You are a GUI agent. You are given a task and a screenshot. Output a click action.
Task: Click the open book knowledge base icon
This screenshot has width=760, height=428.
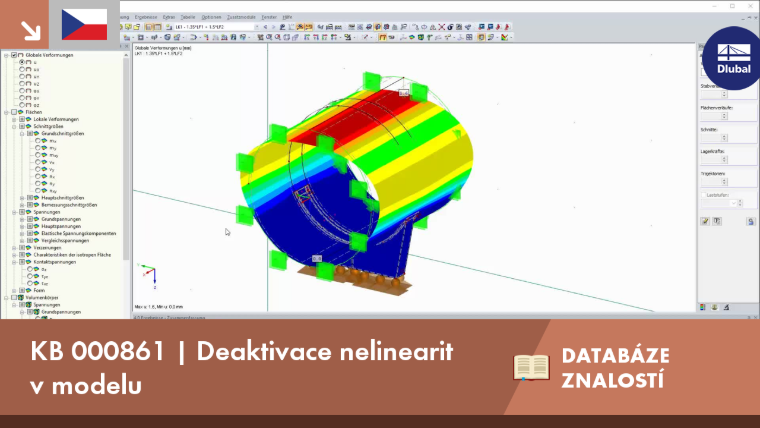tap(531, 367)
